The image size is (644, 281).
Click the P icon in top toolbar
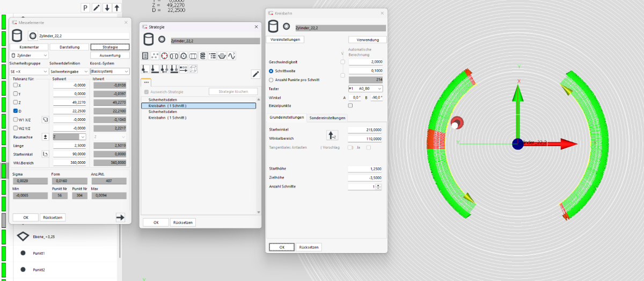click(x=85, y=8)
